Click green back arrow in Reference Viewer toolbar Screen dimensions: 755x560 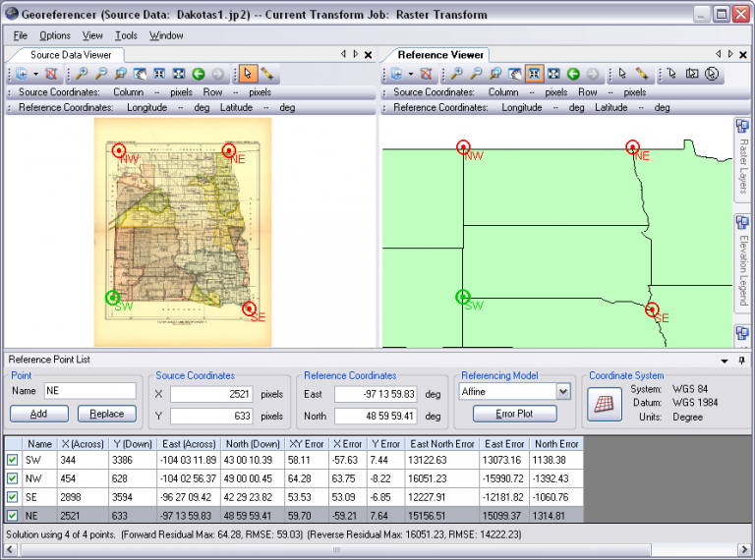click(573, 74)
